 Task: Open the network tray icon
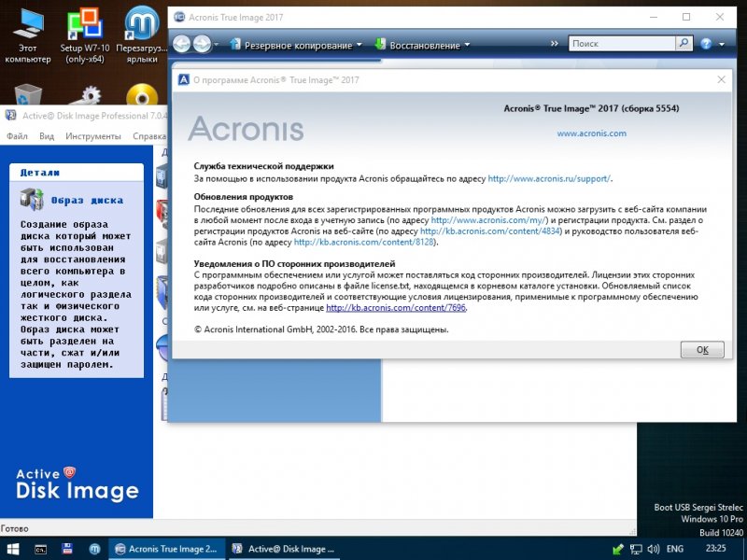tap(636, 549)
